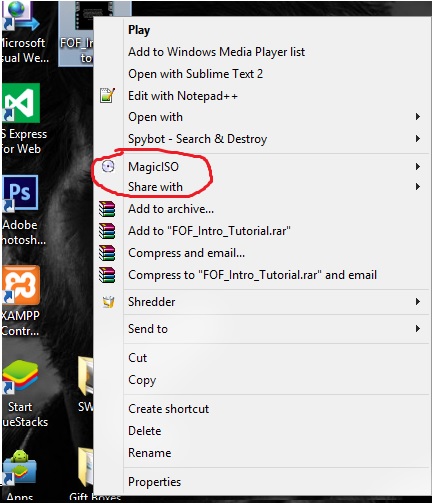Click the Shredder icon in the context menu
This screenshot has height=504, width=432.
pos(108,302)
